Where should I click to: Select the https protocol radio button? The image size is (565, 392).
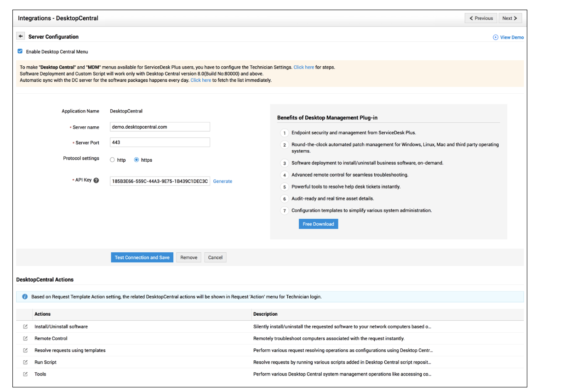click(137, 160)
